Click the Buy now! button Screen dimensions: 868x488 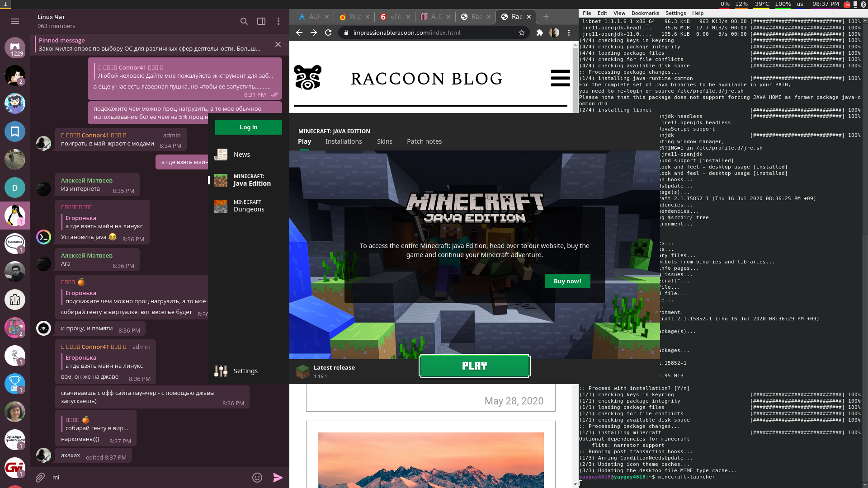click(x=567, y=281)
